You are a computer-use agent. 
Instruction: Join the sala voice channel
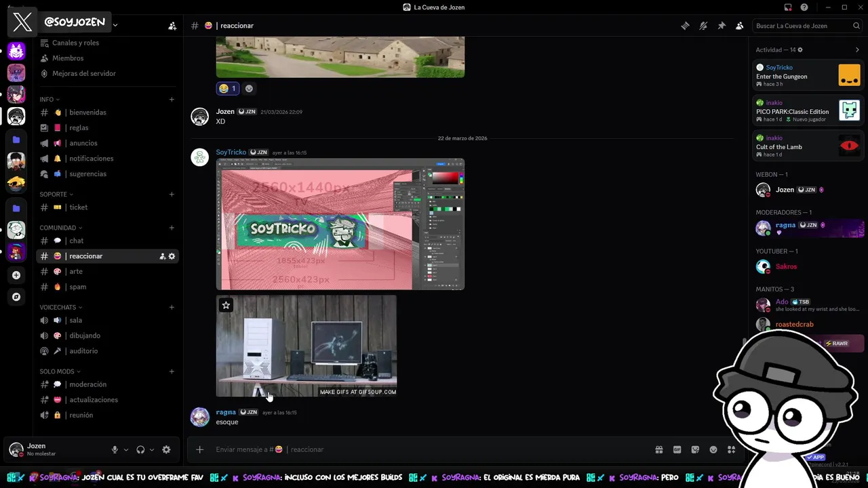[x=108, y=320]
